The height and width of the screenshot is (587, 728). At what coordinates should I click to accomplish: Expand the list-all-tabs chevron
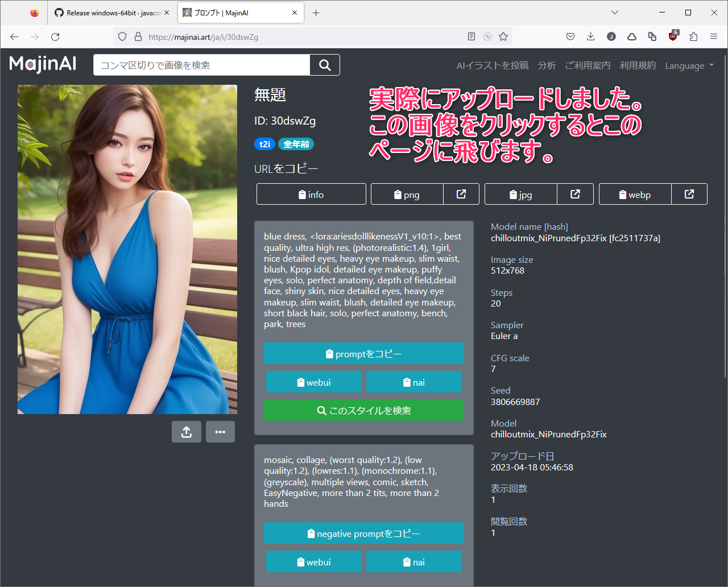pos(615,12)
